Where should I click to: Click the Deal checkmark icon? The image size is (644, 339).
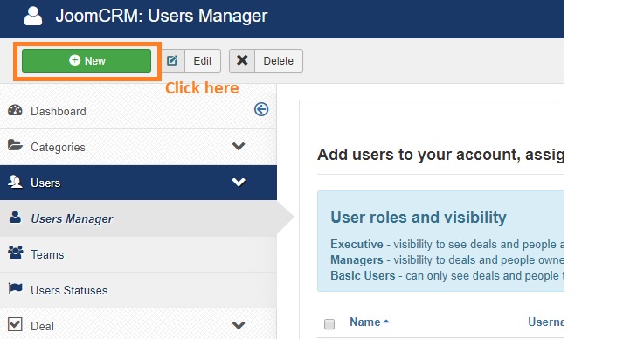[15, 324]
